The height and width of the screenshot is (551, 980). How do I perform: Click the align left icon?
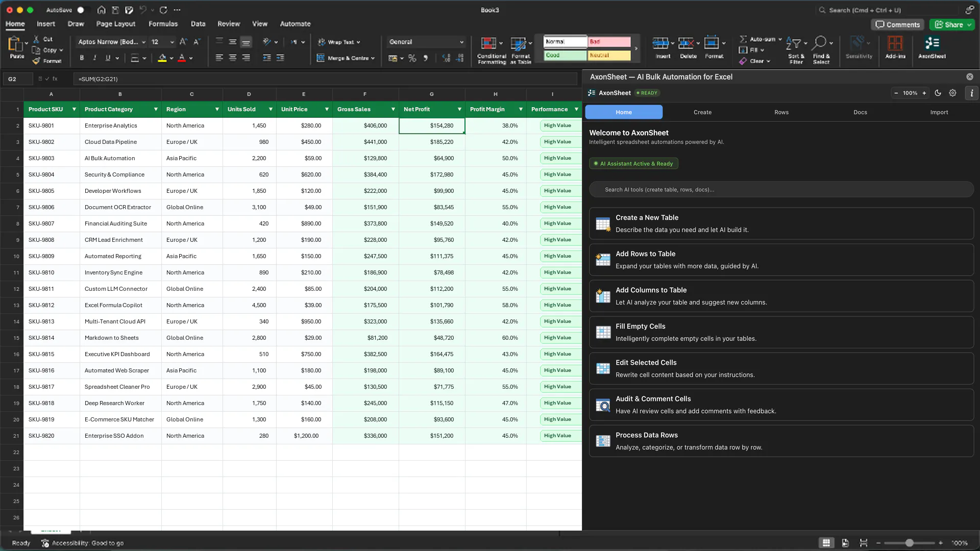[x=219, y=58]
